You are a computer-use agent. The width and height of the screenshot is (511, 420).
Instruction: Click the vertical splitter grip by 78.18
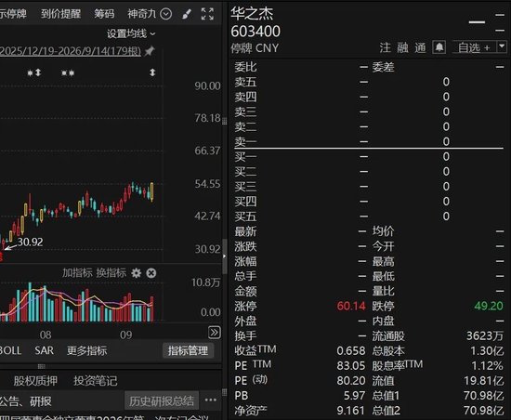[224, 122]
